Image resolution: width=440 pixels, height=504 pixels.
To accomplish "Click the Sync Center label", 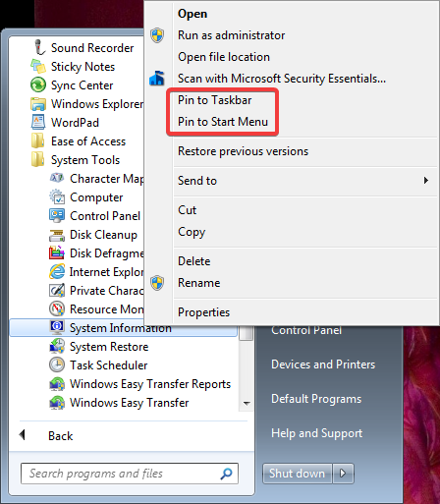I will click(82, 85).
